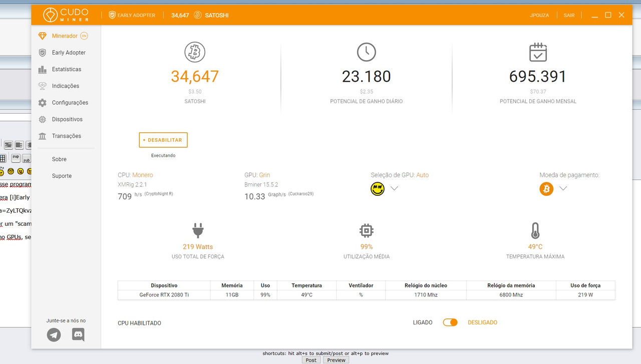
Task: Open Estatísticas page
Action: pyautogui.click(x=67, y=69)
